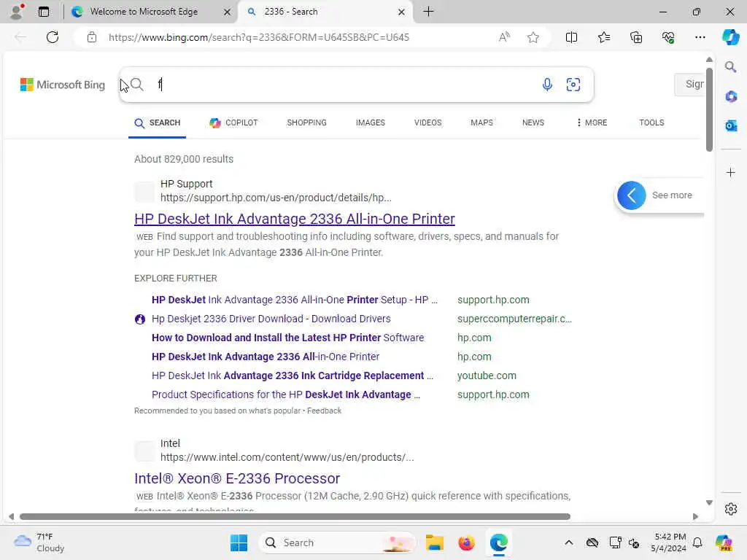Open the Collections icon

pyautogui.click(x=636, y=37)
